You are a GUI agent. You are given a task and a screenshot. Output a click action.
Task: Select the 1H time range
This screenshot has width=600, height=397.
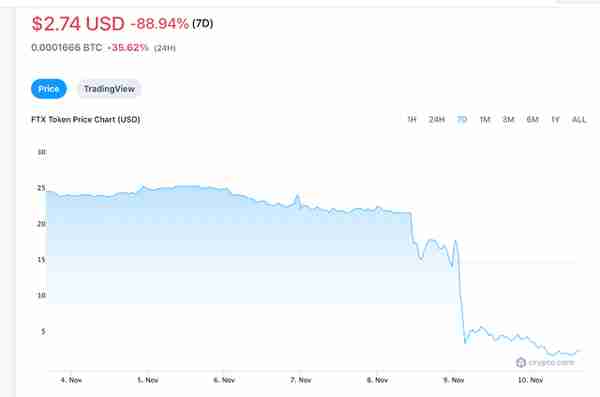412,119
